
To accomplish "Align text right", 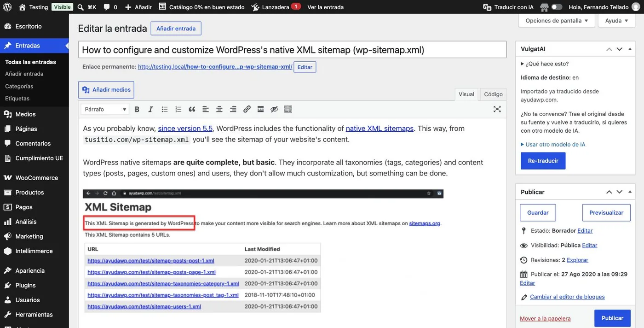I will click(233, 109).
